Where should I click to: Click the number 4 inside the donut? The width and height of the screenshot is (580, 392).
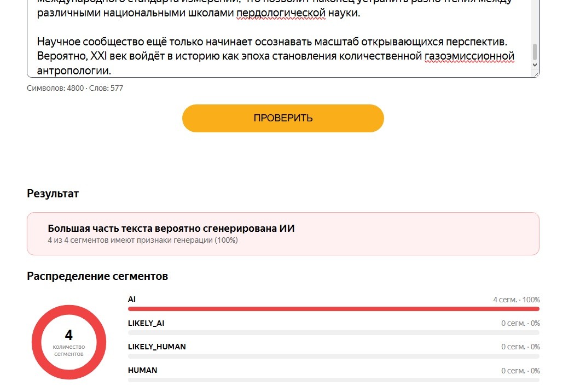[69, 335]
